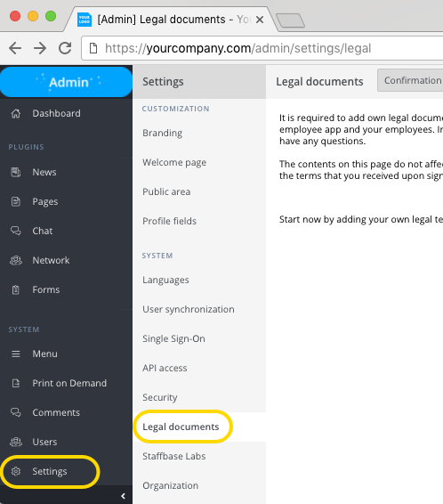Click the Users group icon
This screenshot has width=443, height=504.
[x=16, y=442]
